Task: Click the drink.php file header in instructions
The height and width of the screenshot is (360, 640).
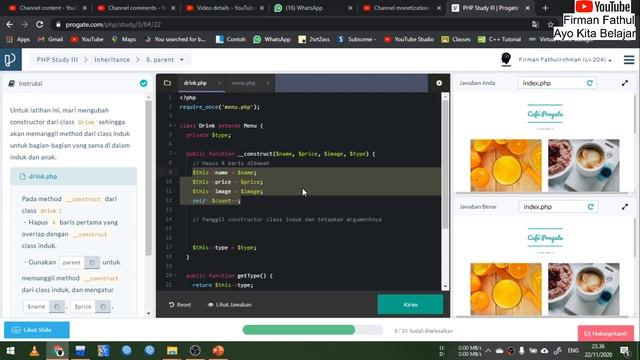Action: pyautogui.click(x=73, y=176)
